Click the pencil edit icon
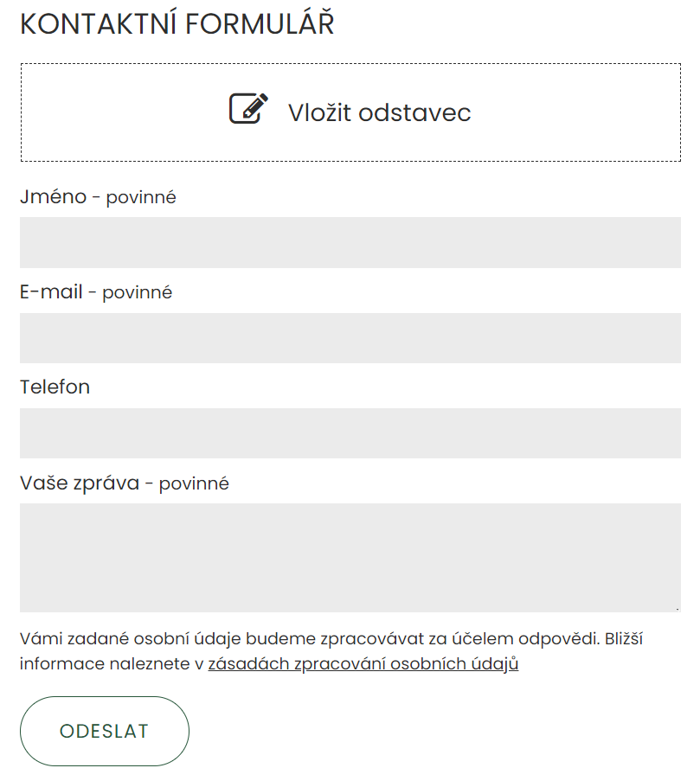Image resolution: width=700 pixels, height=768 pixels. [248, 109]
